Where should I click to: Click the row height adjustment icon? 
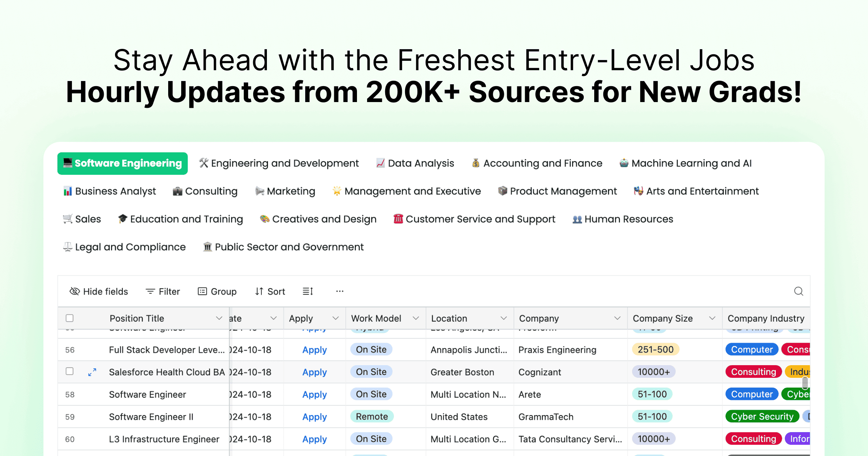[x=307, y=291]
